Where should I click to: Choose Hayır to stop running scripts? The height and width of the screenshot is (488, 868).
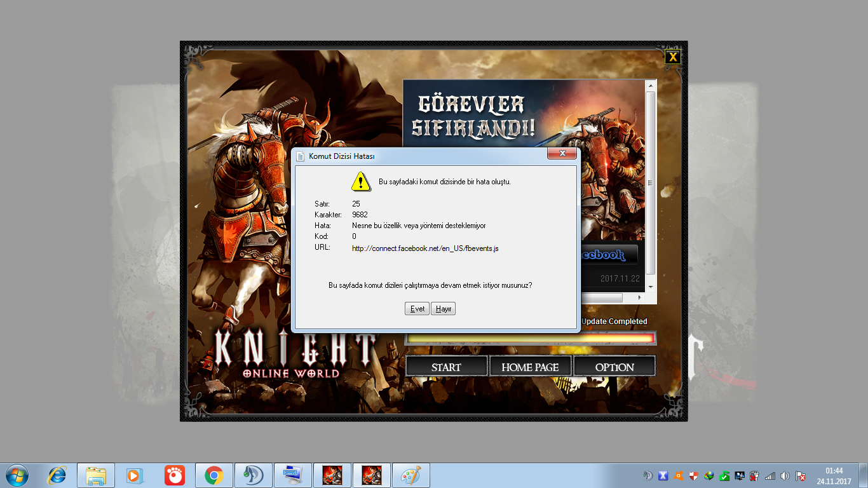tap(443, 309)
